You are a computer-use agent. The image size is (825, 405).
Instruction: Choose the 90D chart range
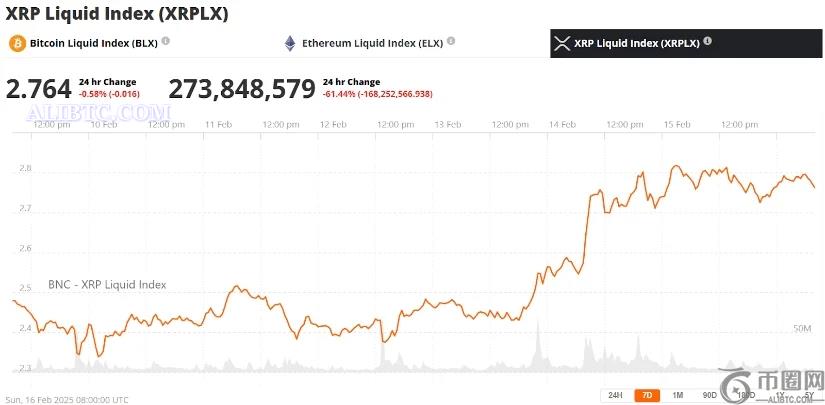point(709,395)
